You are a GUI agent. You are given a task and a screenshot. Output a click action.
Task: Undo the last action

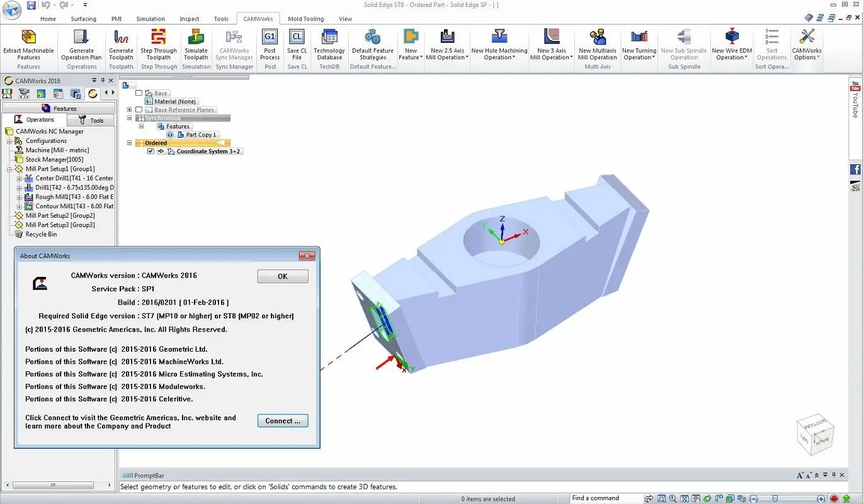click(x=46, y=5)
